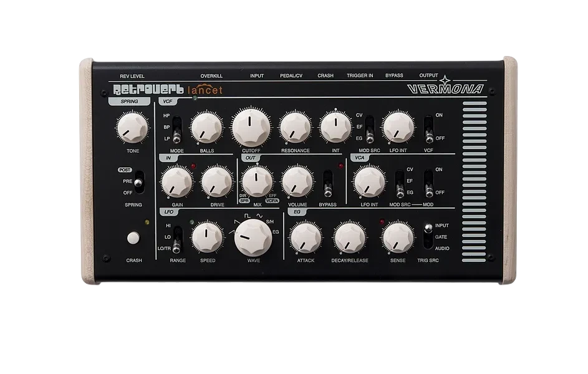
Task: Flip the BYPASS switch in OUT section
Action: pyautogui.click(x=328, y=183)
